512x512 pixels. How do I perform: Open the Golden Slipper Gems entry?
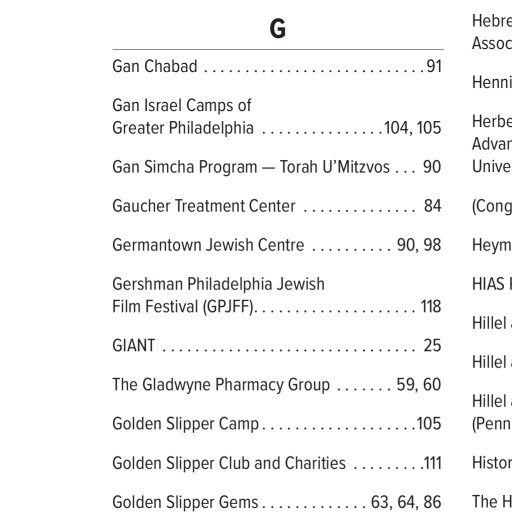pos(277,502)
